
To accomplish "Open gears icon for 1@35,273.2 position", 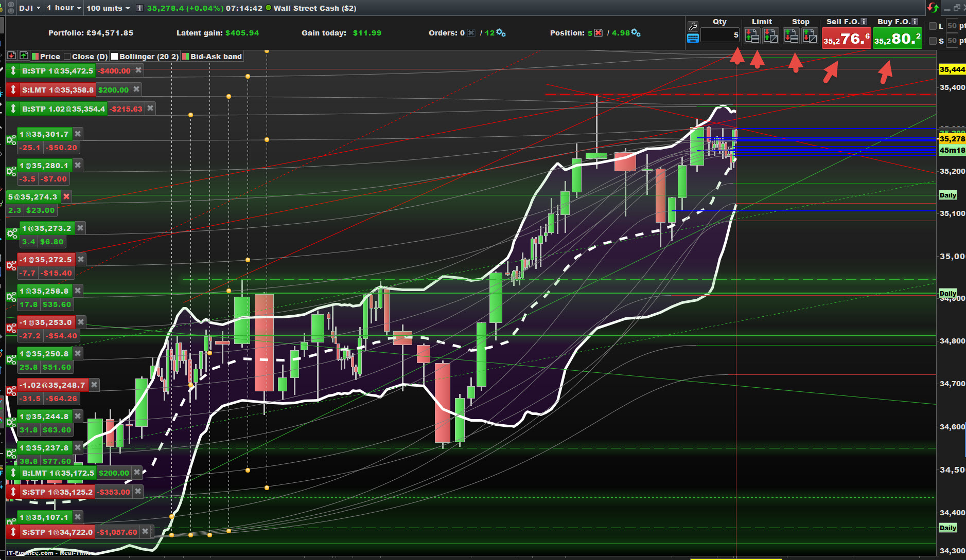I will (11, 234).
